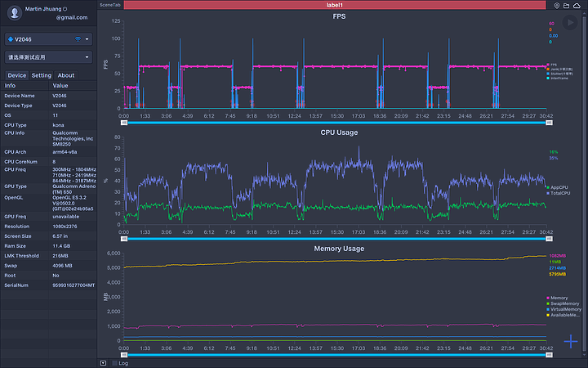Image resolution: width=588 pixels, height=368 pixels.
Task: Click right handle of Memory Usage range slider
Action: pos(550,355)
